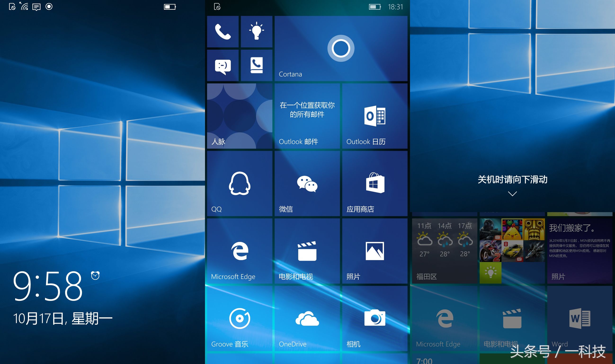Open the 人脉 People tile

[x=239, y=116]
